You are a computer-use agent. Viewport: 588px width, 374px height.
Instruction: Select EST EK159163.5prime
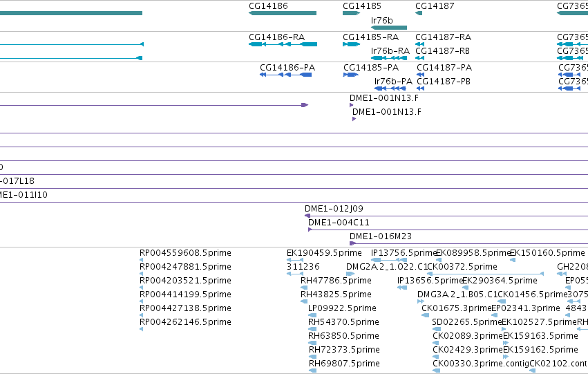540,336
